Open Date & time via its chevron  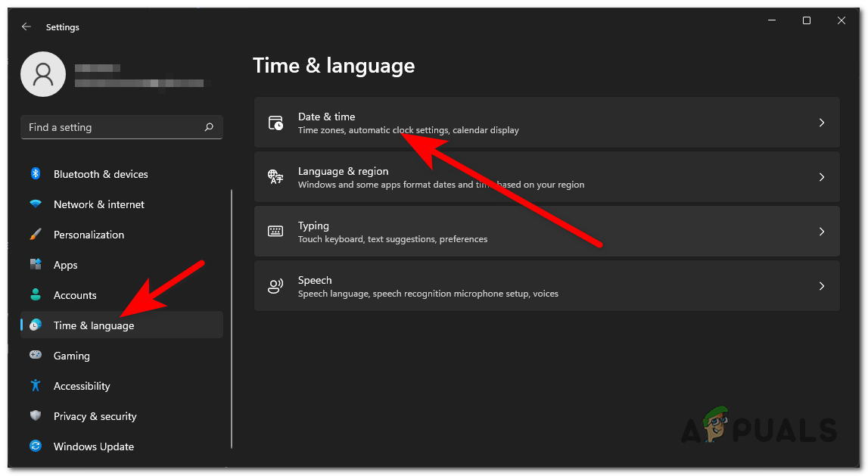pos(822,123)
